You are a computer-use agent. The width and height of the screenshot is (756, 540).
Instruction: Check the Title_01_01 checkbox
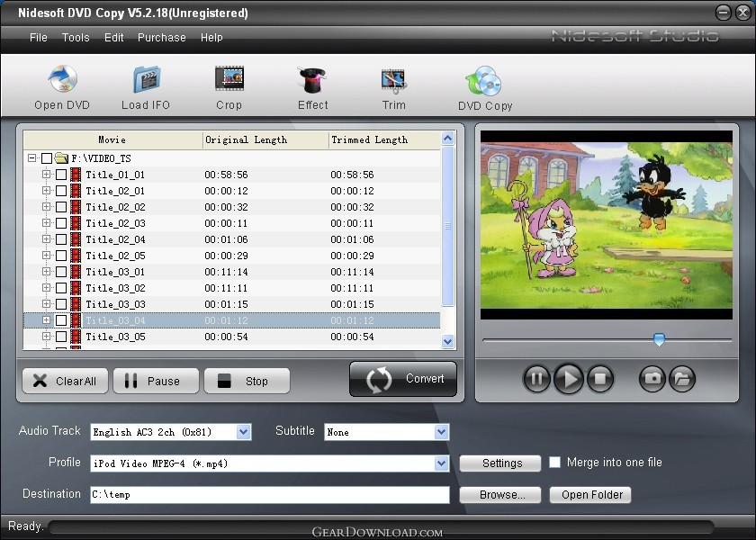(61, 175)
